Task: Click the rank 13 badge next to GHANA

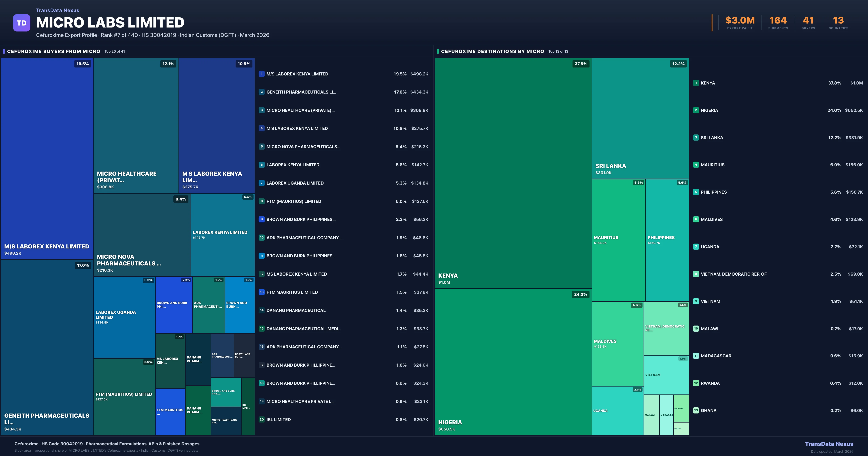Action: 696,410
